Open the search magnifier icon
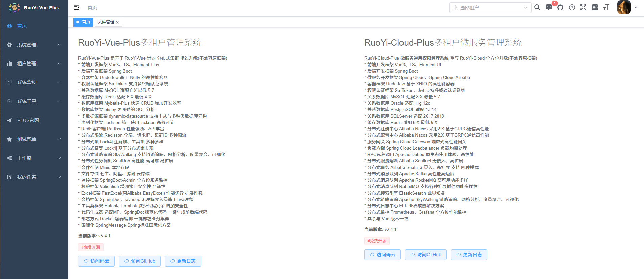 [x=537, y=7]
